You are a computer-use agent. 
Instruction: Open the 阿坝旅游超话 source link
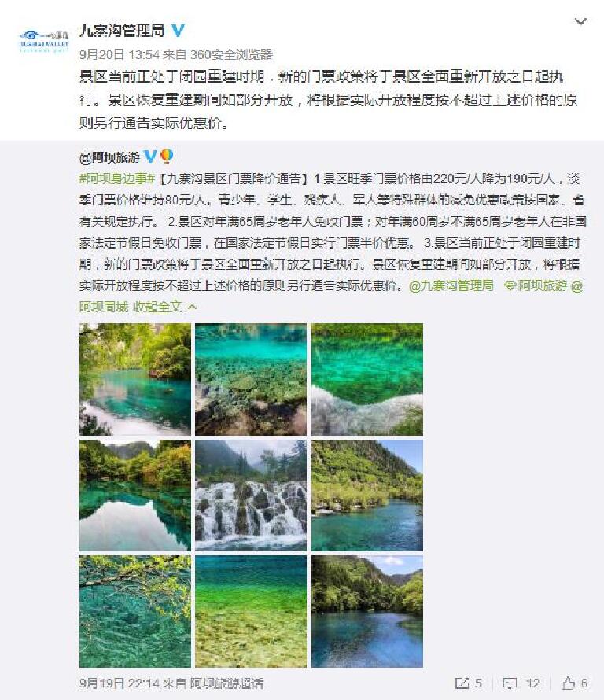click(226, 683)
